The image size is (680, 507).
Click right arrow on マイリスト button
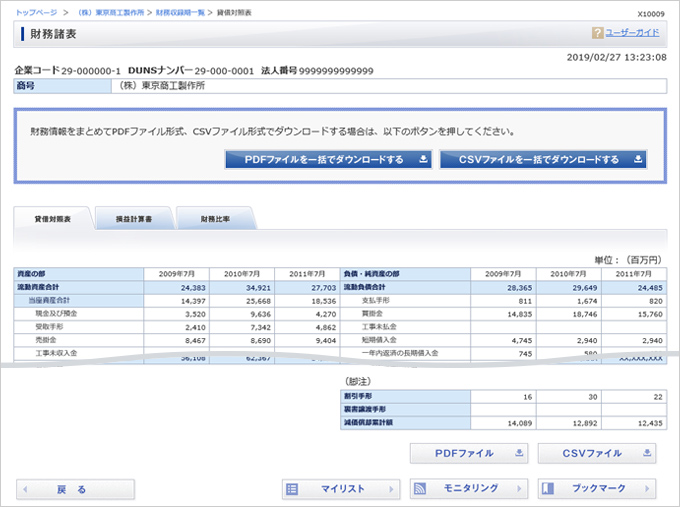tap(391, 489)
